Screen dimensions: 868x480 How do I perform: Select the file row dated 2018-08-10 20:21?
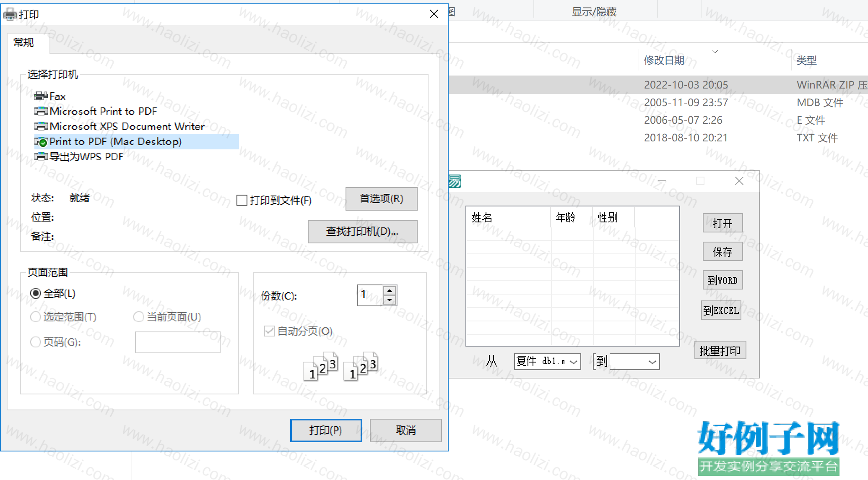[x=658, y=138]
